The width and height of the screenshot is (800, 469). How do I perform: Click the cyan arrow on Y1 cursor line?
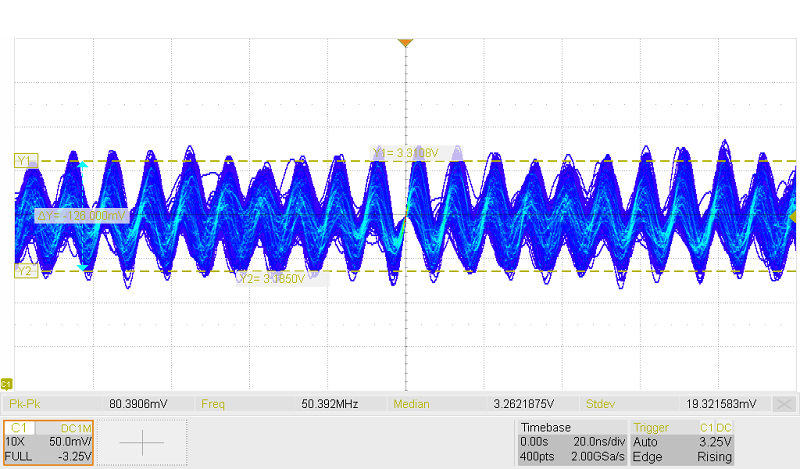[x=84, y=165]
